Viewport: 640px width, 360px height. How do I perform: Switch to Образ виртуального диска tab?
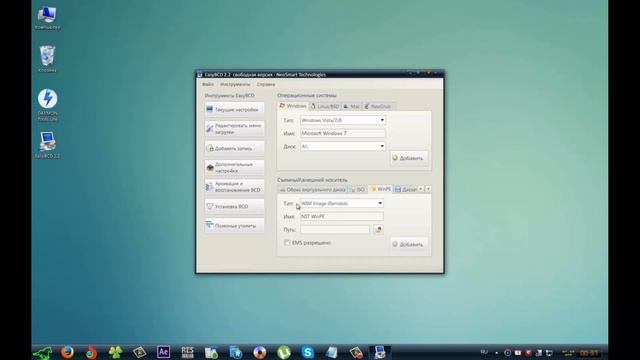tap(313, 189)
